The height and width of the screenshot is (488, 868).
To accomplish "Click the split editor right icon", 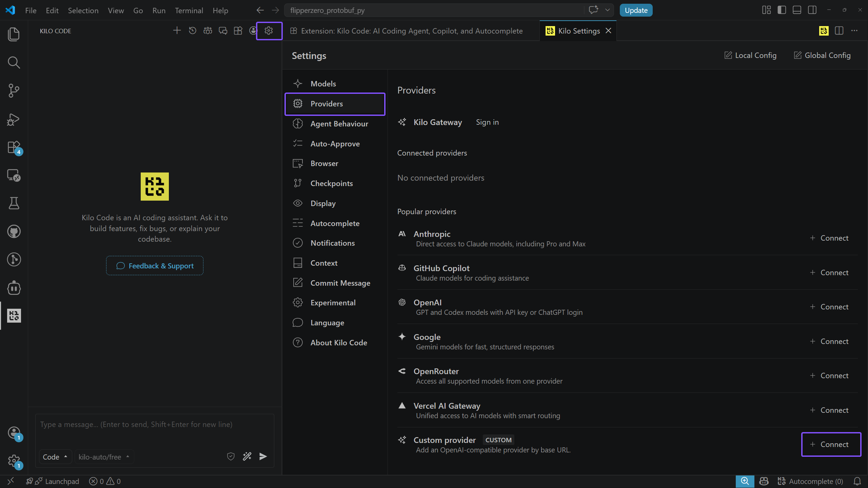I will pos(839,30).
